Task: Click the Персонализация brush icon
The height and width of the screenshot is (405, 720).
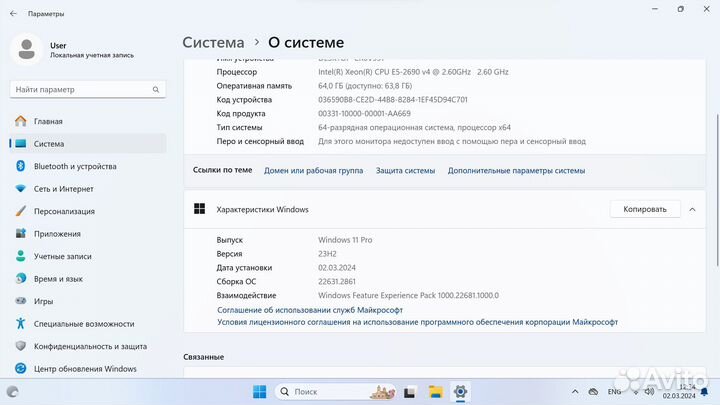Action: pyautogui.click(x=21, y=211)
